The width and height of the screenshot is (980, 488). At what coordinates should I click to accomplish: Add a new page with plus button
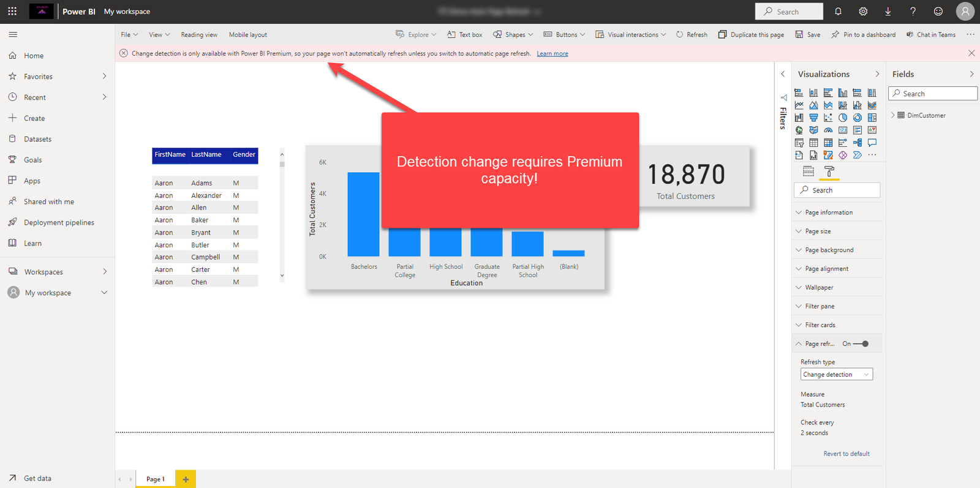point(186,479)
